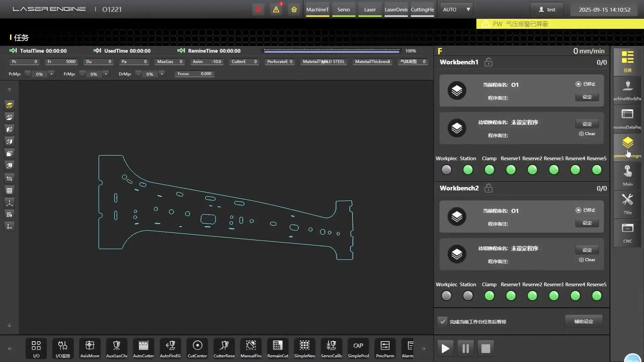Toggle Workbench1 lock icon
The image size is (644, 362).
click(488, 62)
